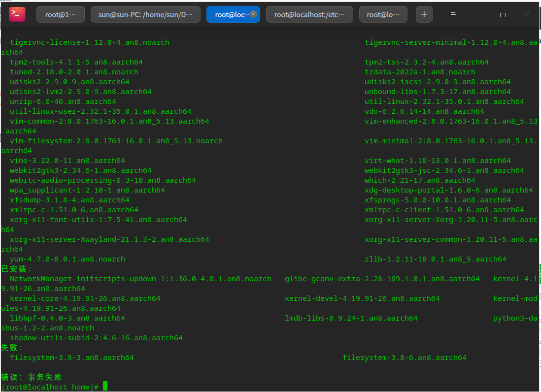Switch to sun@sun-PC /home/sun tab

(145, 15)
